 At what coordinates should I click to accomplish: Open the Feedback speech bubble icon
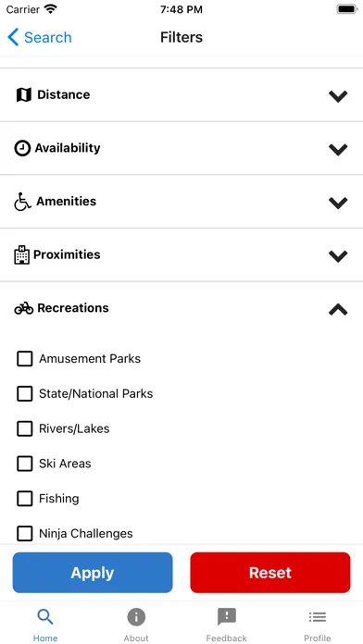tap(227, 617)
